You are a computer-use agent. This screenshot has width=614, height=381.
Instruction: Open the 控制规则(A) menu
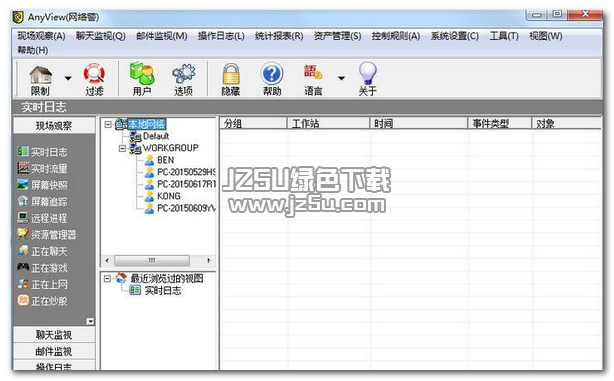tap(396, 36)
